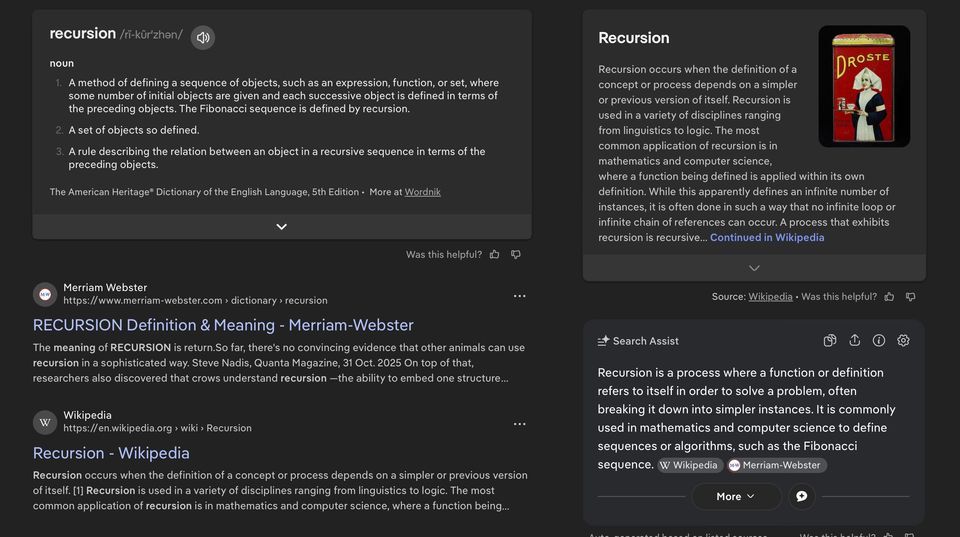Click the Wikipedia source chip in Search Assist
This screenshot has width=960, height=537.
tap(690, 465)
